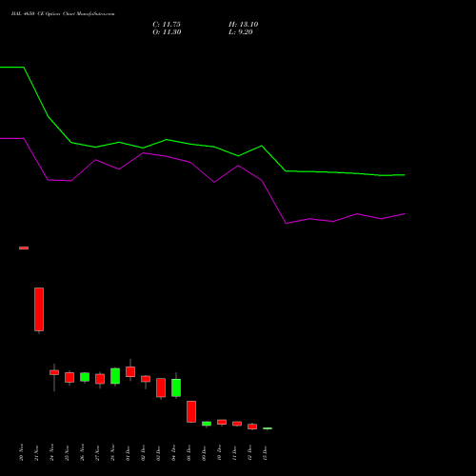Select the red candle for 01 Dec
This screenshot has width=476, height=476.
[x=130, y=372]
